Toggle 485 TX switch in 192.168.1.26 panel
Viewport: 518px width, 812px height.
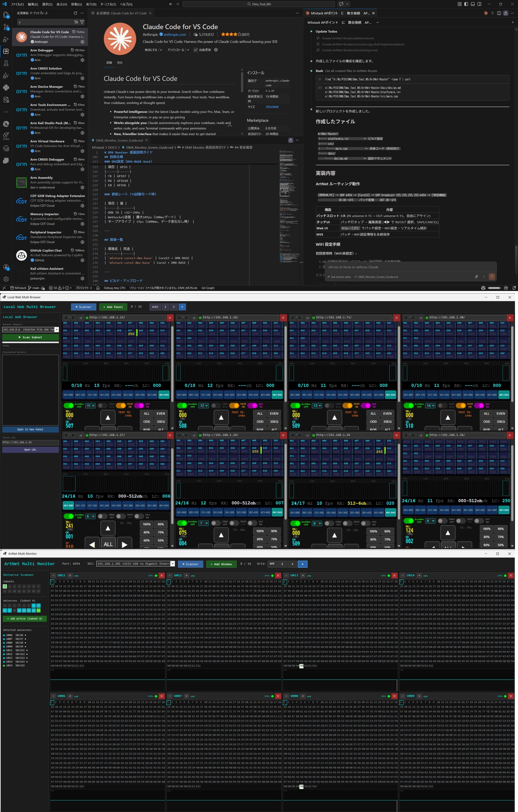click(x=252, y=405)
